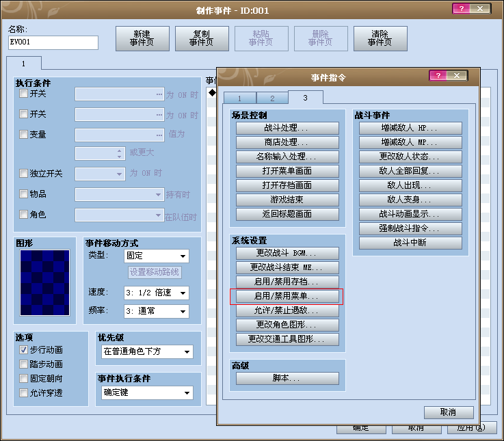Enable first 开关 condition checkbox

[x=23, y=94]
